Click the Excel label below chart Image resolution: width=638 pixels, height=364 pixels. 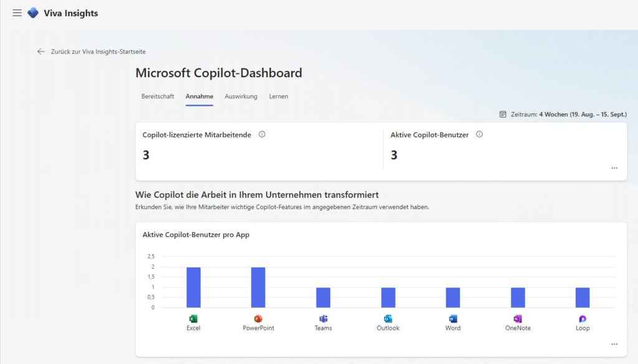click(x=193, y=328)
